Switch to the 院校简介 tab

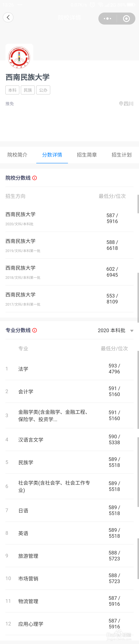18,155
